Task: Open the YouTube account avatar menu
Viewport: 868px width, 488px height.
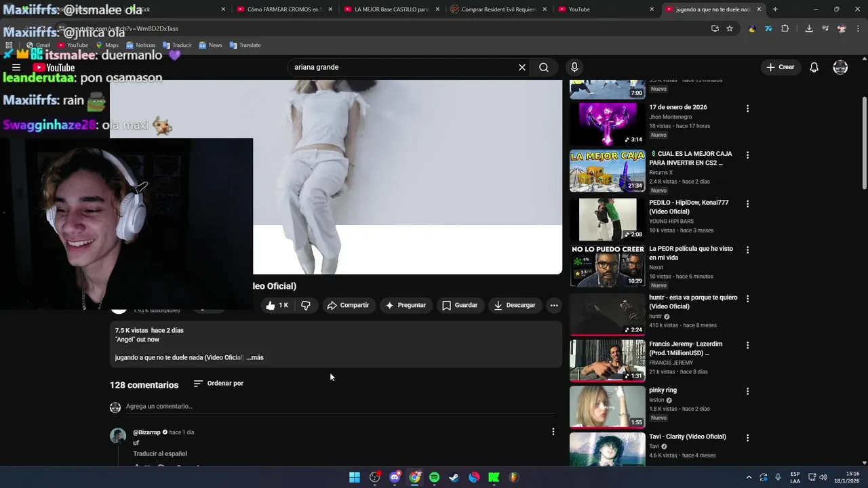Action: point(840,67)
